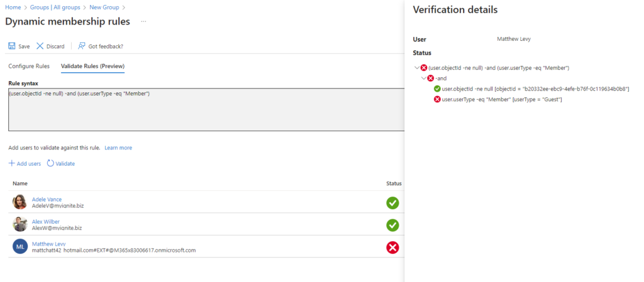Screen dimensions: 644x282
Task: Open New Group breadcrumb
Action: point(104,8)
